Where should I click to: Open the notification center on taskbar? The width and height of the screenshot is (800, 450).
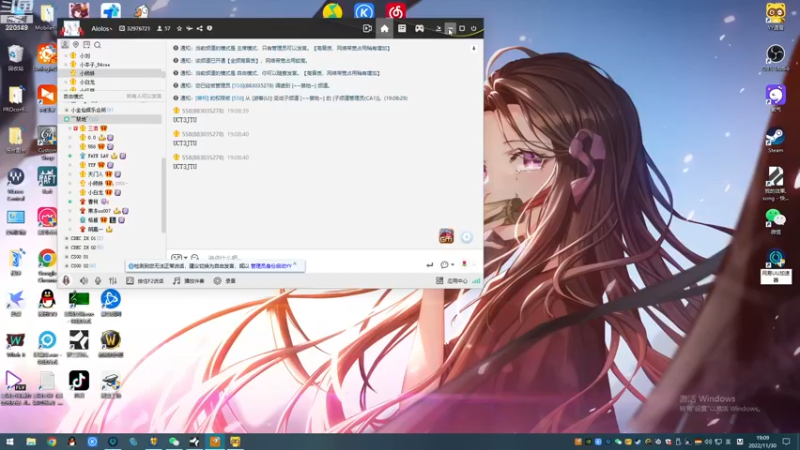pyautogui.click(x=787, y=442)
